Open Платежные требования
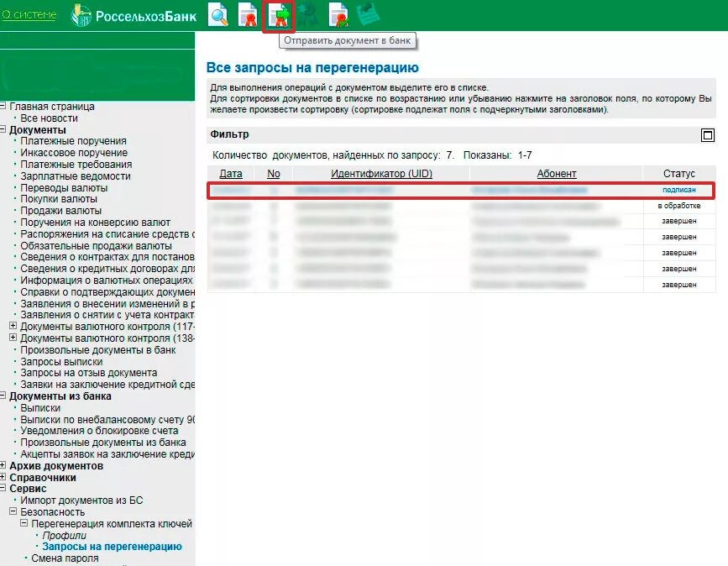The image size is (728, 566). (x=76, y=165)
